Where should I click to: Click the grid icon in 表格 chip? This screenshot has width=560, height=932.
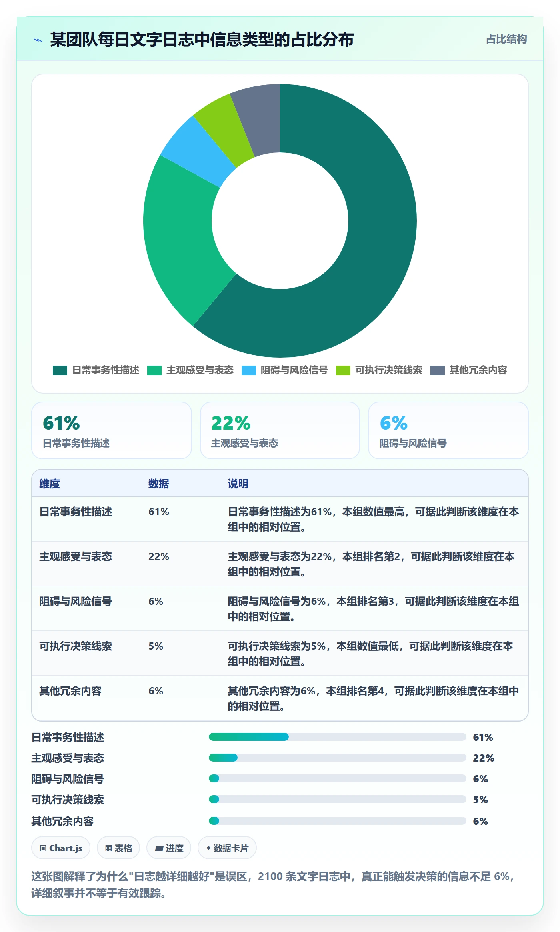coord(108,848)
